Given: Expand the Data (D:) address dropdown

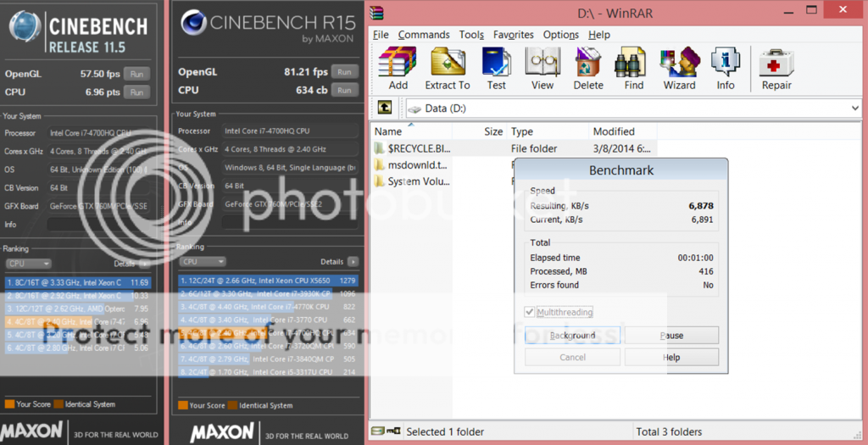Looking at the screenshot, I should click(x=854, y=108).
